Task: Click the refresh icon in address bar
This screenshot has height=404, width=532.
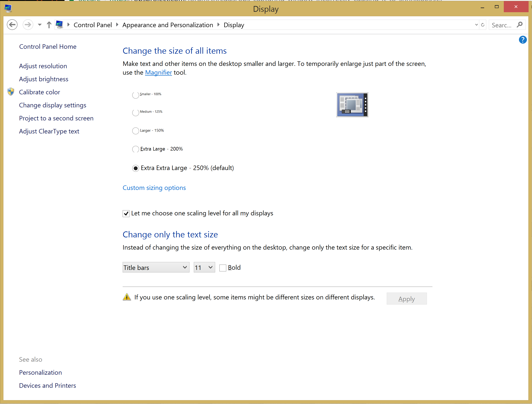Action: click(482, 25)
